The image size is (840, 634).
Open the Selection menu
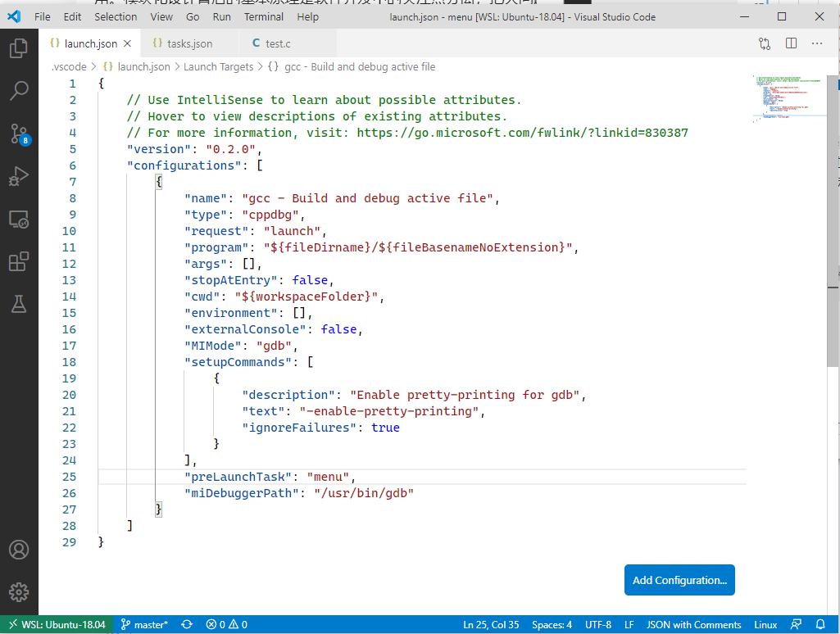point(116,16)
